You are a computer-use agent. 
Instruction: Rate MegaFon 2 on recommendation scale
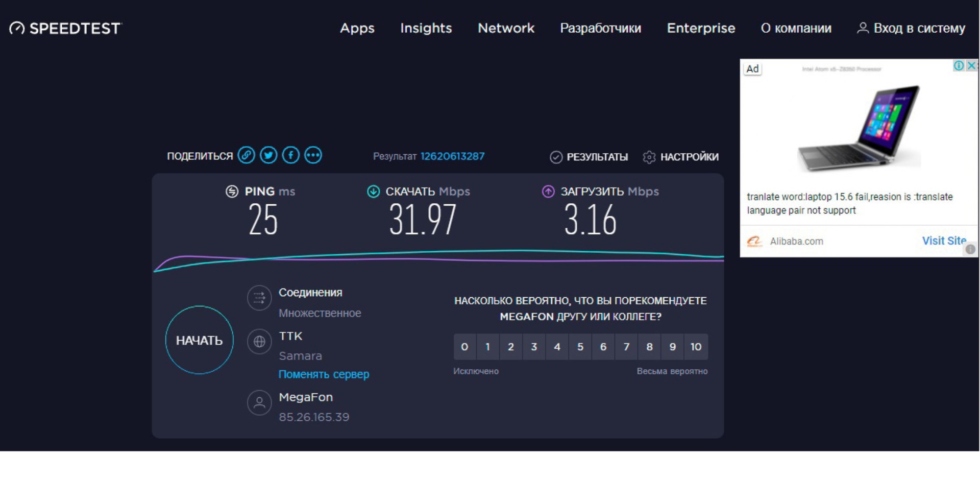click(x=511, y=347)
